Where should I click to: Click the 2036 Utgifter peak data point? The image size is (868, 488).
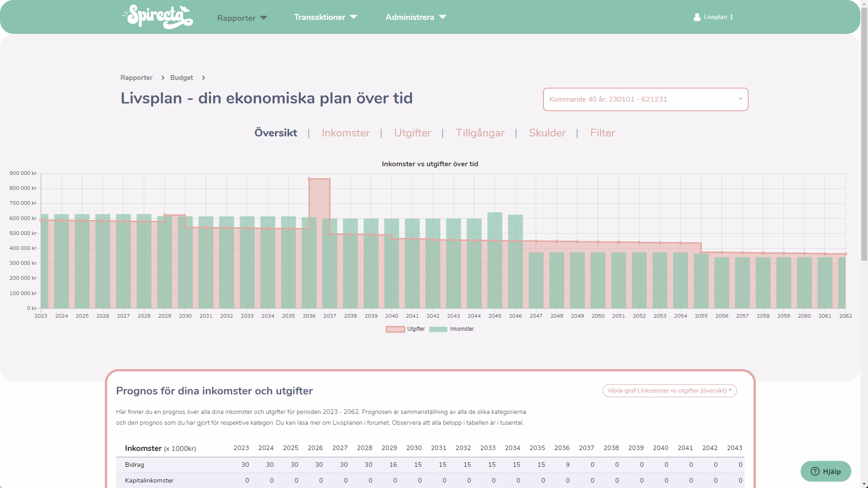coord(309,179)
